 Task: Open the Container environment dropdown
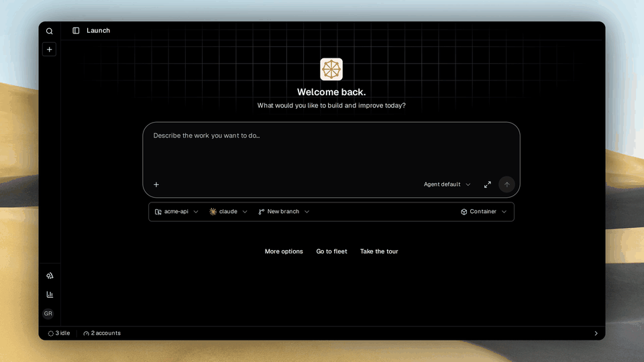tap(484, 212)
